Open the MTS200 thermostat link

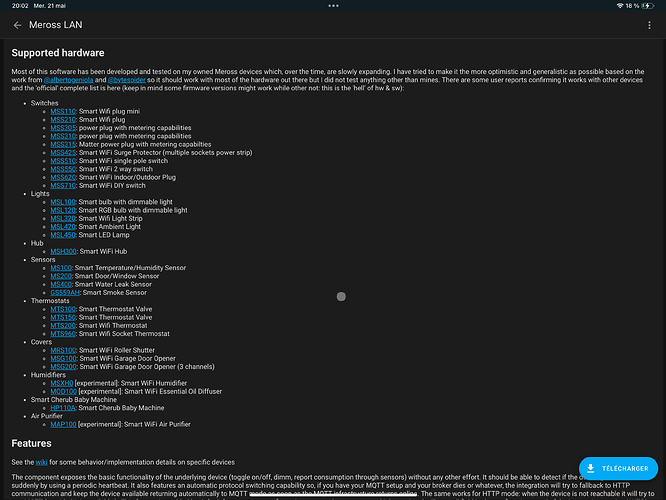63,326
